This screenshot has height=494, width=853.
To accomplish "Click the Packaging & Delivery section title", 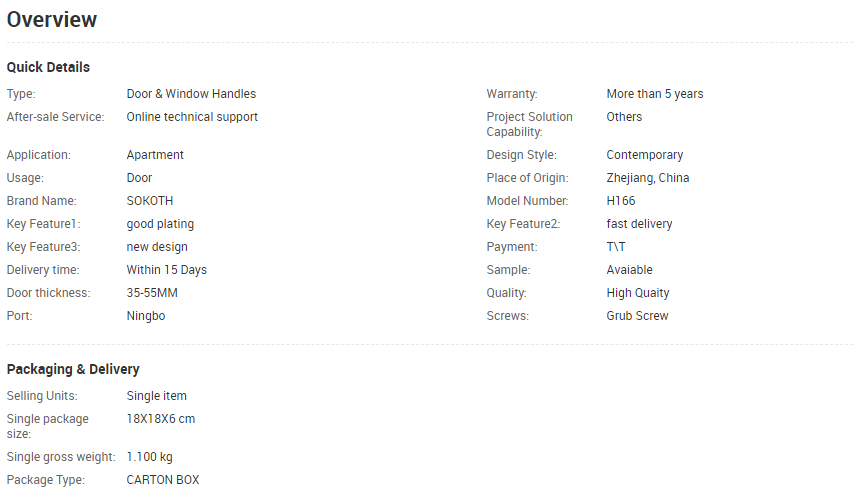I will [x=73, y=369].
